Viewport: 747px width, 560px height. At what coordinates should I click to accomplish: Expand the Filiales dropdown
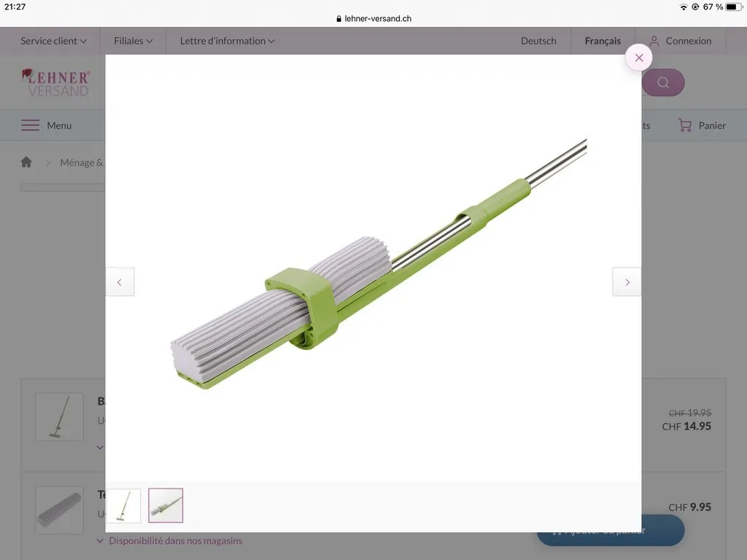[x=133, y=41]
